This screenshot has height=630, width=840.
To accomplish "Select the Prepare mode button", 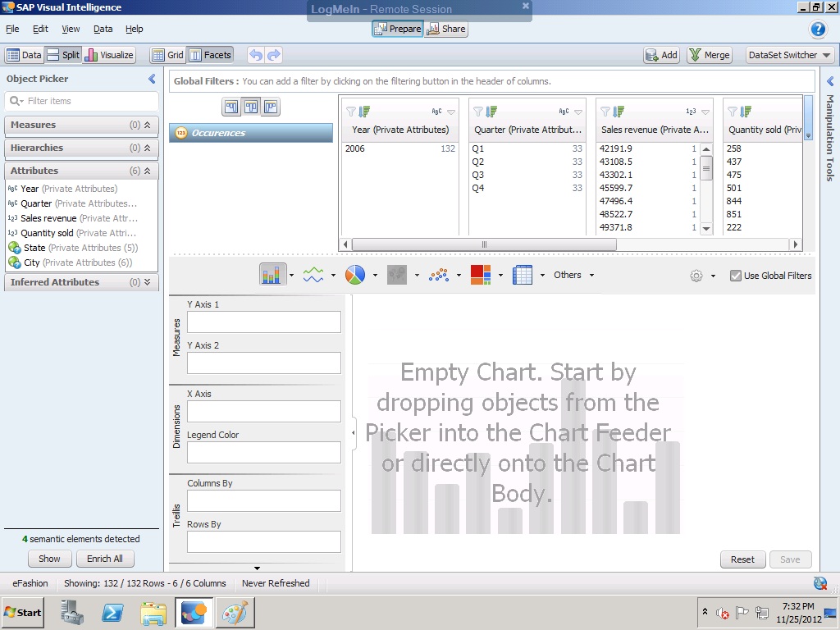I will pyautogui.click(x=398, y=29).
